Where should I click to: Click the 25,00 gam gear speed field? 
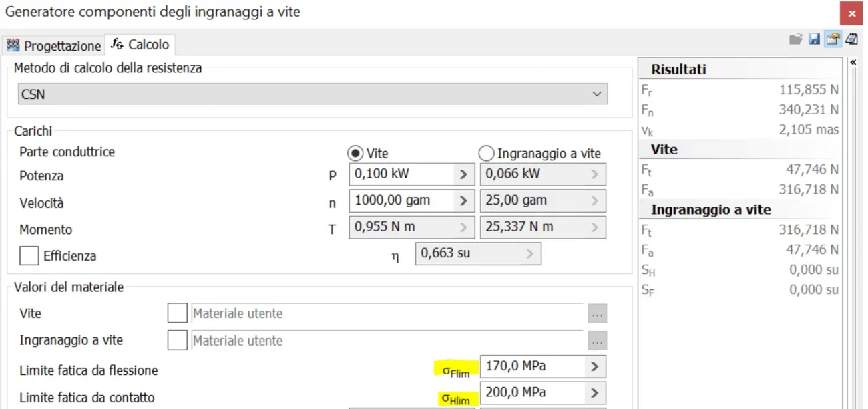pyautogui.click(x=533, y=200)
